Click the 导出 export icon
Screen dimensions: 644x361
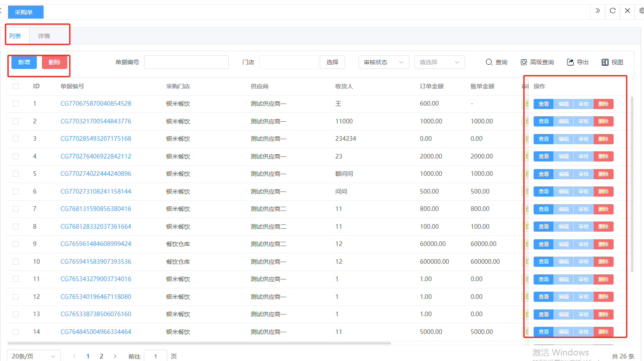pos(570,62)
